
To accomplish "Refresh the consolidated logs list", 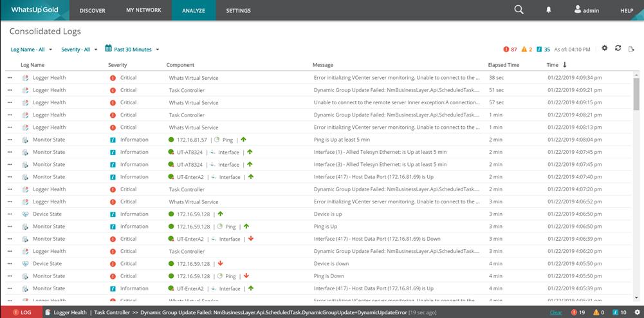I will 618,48.
